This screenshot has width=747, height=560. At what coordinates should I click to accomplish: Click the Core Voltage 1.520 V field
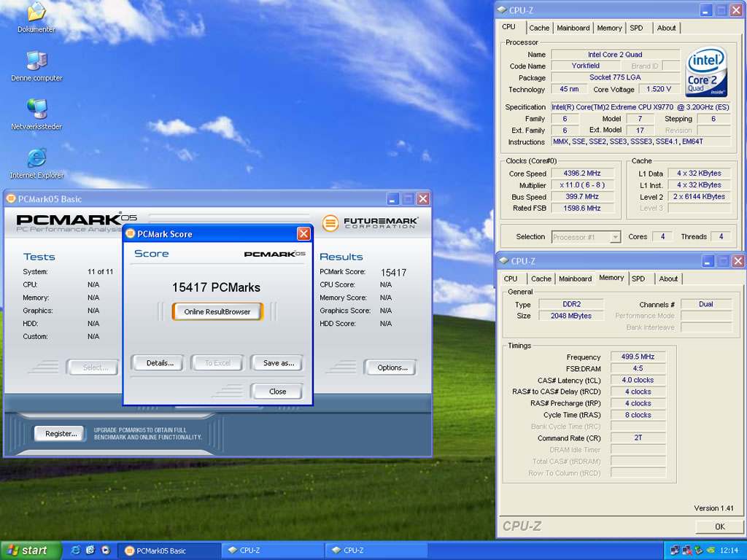click(659, 89)
